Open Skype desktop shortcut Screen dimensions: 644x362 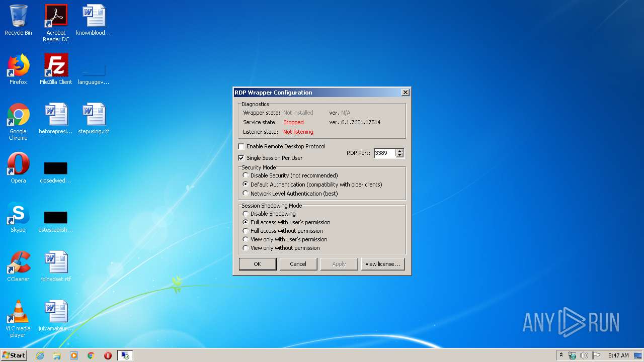pos(18,217)
